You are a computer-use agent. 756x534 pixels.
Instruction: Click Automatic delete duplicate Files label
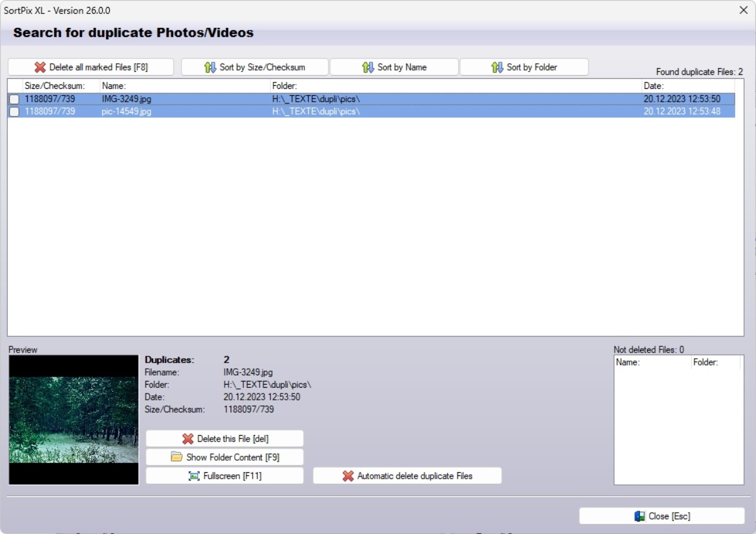(x=415, y=476)
